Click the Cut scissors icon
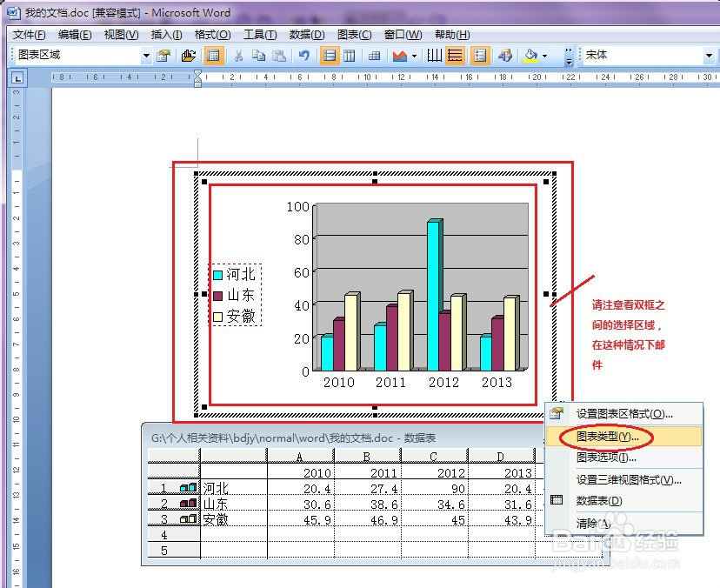Screen dimensions: 720x588 click(238, 56)
